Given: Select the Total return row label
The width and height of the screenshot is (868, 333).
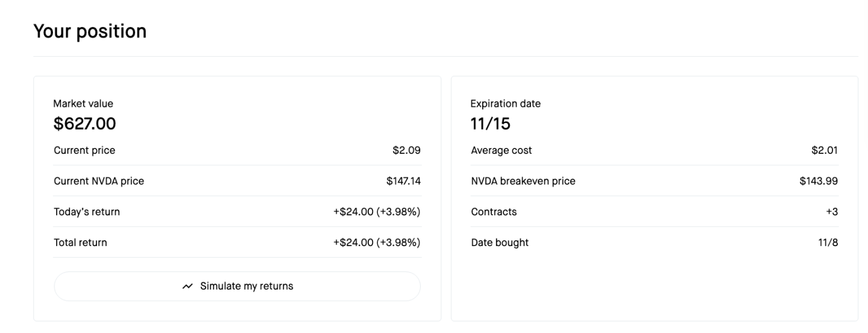Looking at the screenshot, I should [x=80, y=243].
